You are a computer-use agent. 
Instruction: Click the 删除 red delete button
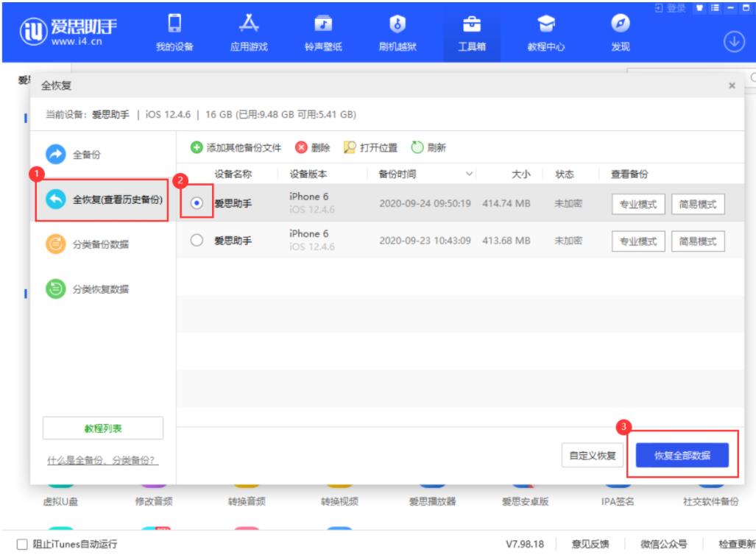(300, 147)
